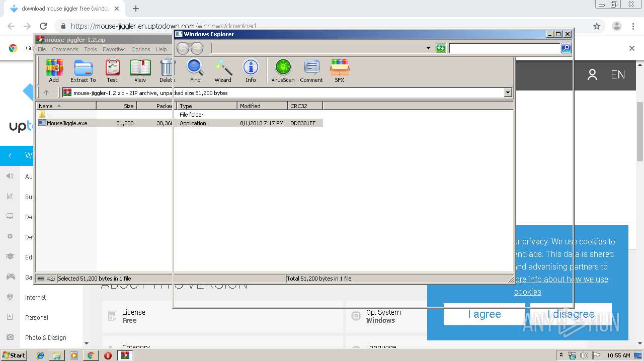Open media player taskbar icon
Screen dimensions: 644x362
[x=74, y=355]
